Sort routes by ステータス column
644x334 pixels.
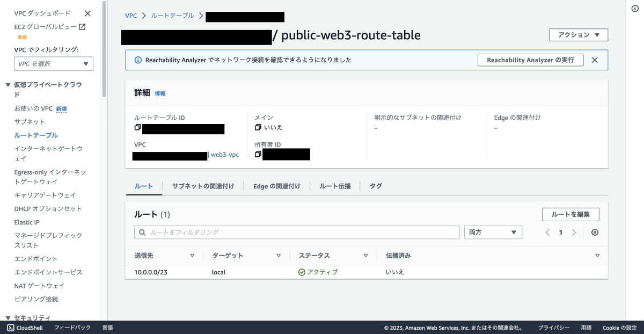pos(365,256)
